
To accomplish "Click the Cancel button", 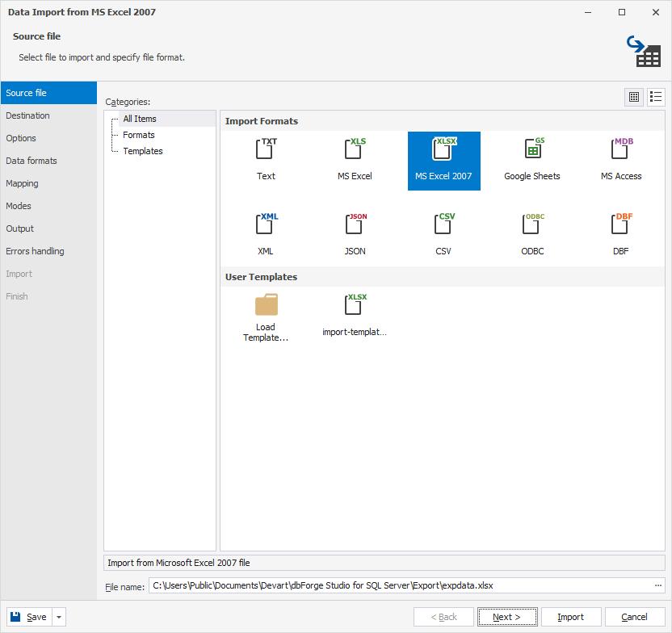I will click(x=634, y=617).
